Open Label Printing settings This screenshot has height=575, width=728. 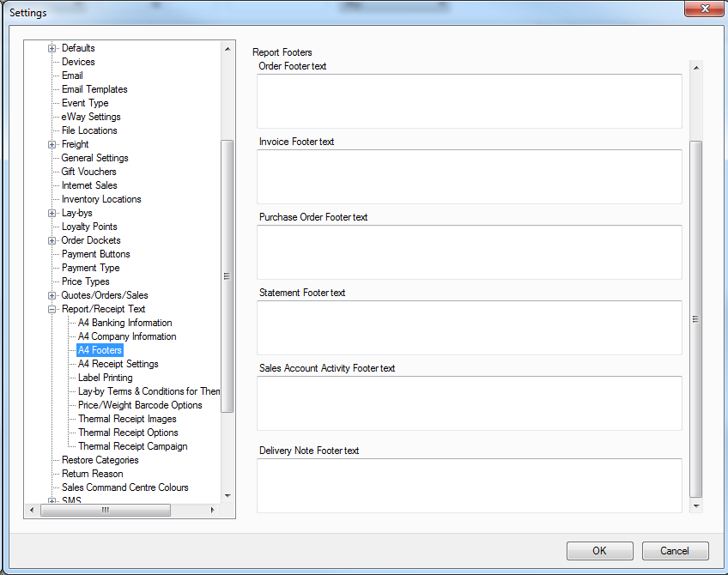coord(105,378)
